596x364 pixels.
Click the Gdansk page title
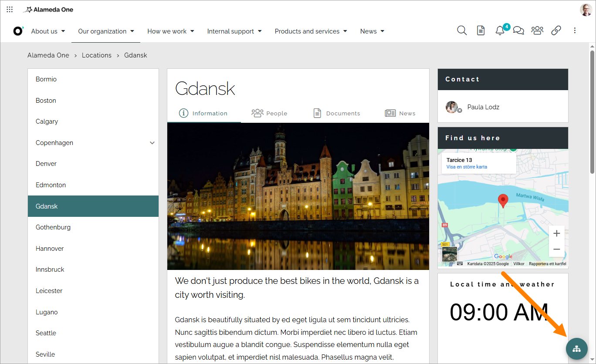click(x=205, y=88)
